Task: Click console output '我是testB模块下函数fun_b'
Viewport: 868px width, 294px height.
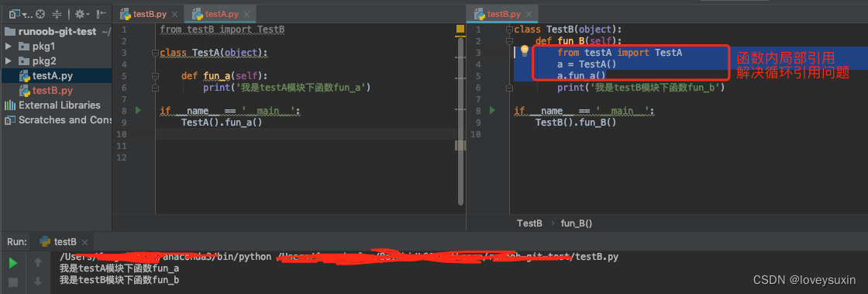Action: tap(119, 280)
